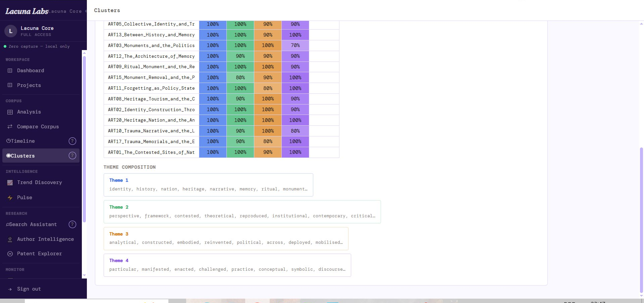Click purple 70% cell for ART03_Monuments
The image size is (644, 303).
point(295,45)
